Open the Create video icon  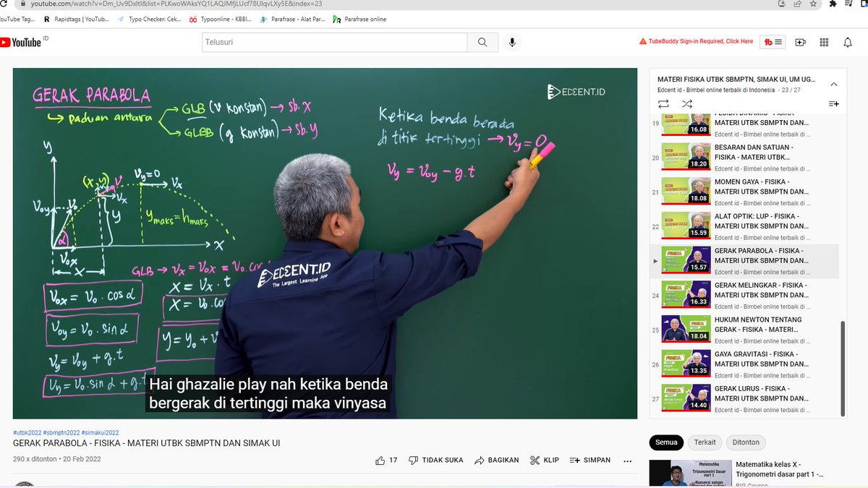[800, 42]
